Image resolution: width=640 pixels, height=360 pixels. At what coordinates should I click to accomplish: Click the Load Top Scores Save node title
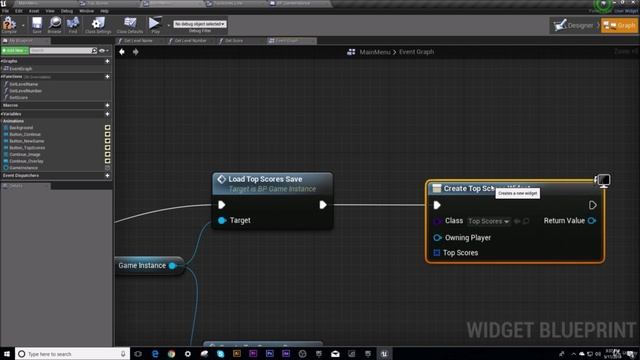[265, 179]
